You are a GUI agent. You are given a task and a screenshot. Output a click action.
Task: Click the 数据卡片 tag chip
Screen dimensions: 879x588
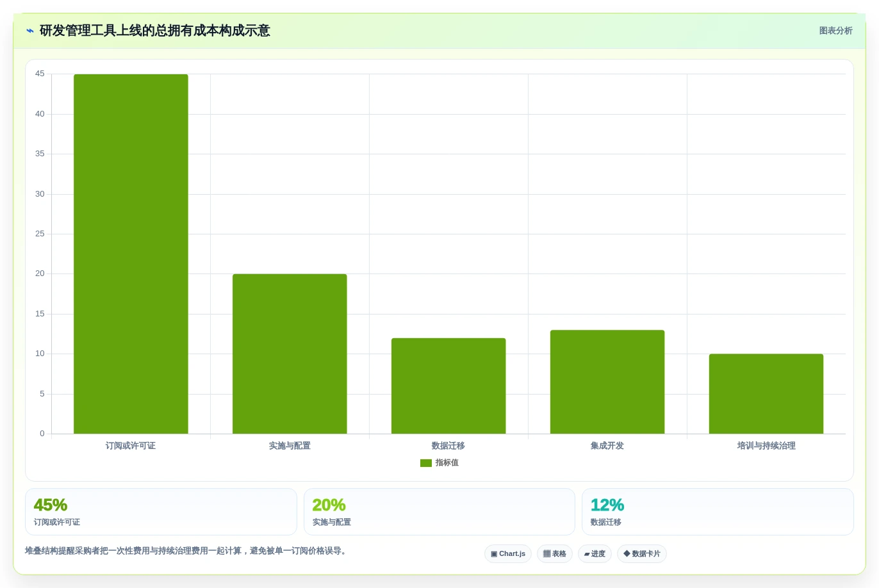point(642,554)
